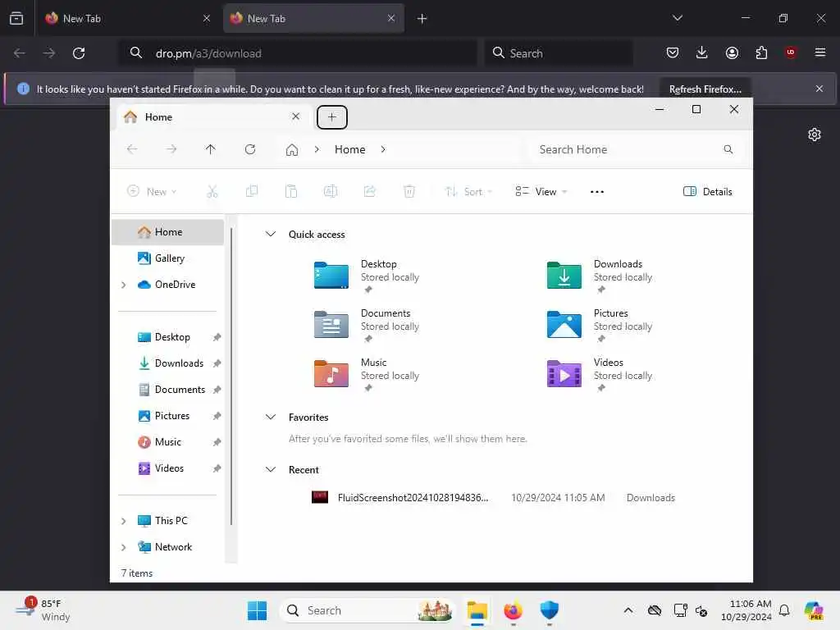Click the home icon in Explorer address bar
Viewport: 840px width, 630px height.
pos(292,149)
